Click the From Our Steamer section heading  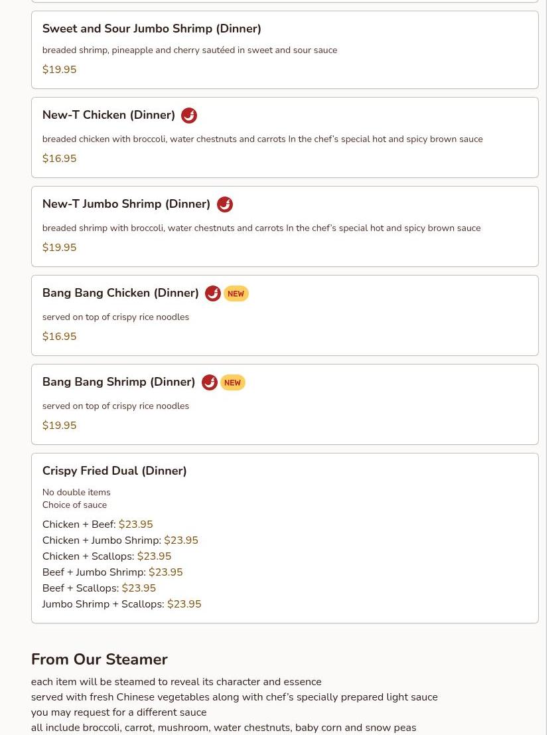100,659
